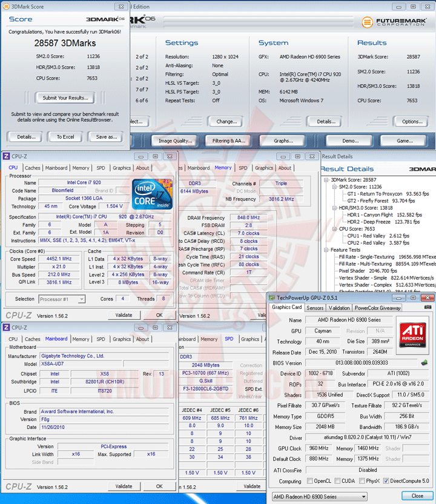Click the Close button in GPU-Z
436x504 pixels.
point(417,496)
